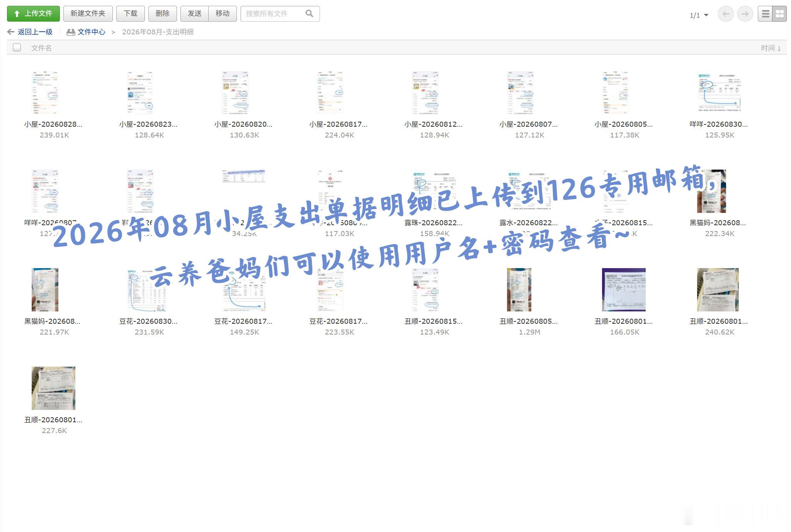Screen dimensions: 791x532
Task: Switch to grid thumbnail view icon
Action: coord(779,14)
